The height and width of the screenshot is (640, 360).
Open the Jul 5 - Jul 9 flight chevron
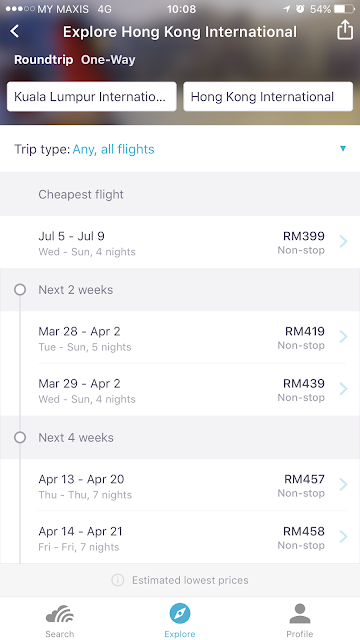pyautogui.click(x=343, y=242)
